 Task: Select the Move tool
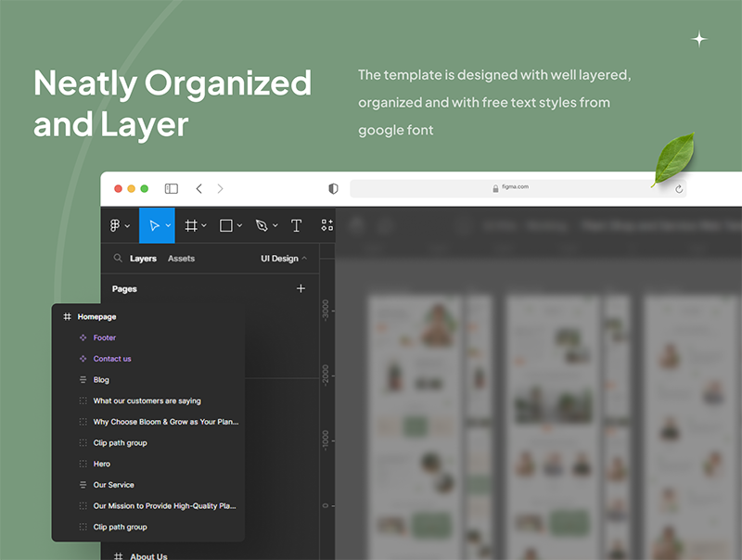154,225
